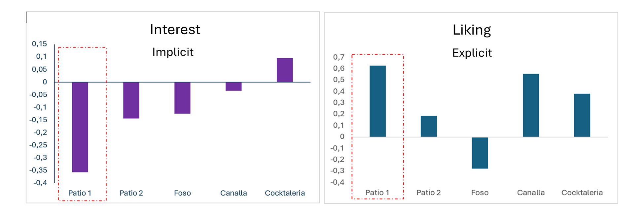Image resolution: width=644 pixels, height=214 pixels.
Task: Click the 0,7 value on Liking axis
Action: (x=339, y=57)
